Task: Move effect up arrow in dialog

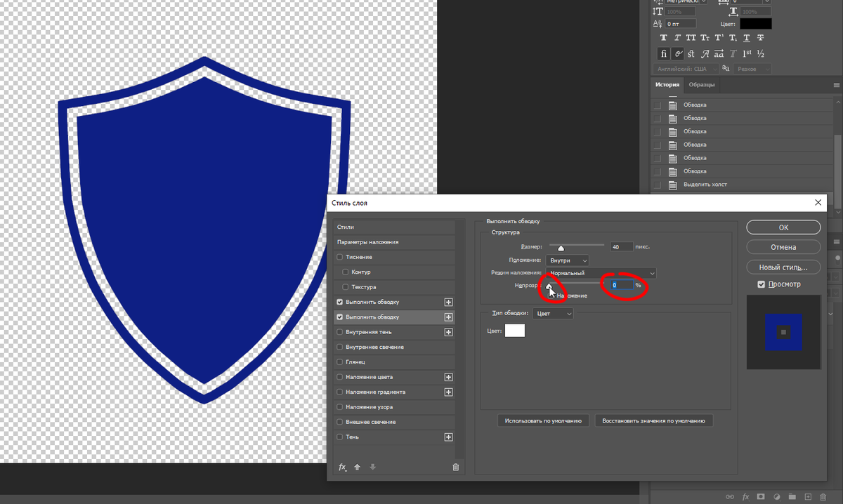Action: point(357,467)
